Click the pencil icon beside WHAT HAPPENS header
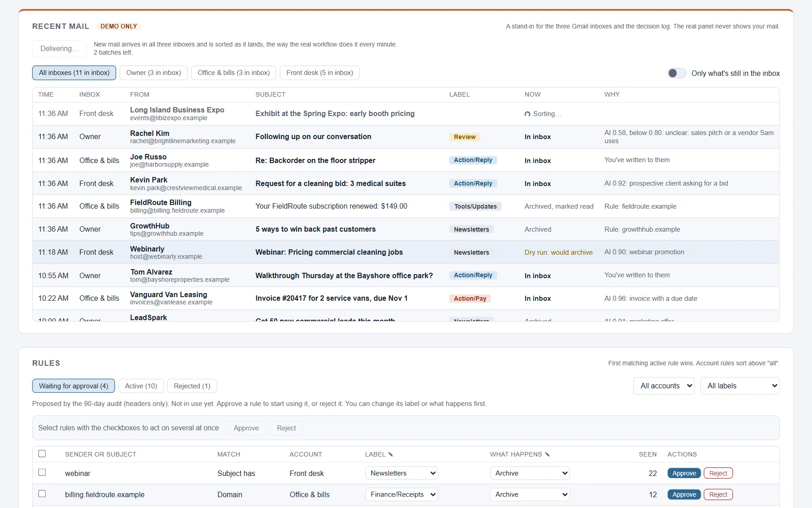Image resolution: width=812 pixels, height=508 pixels. [547, 454]
